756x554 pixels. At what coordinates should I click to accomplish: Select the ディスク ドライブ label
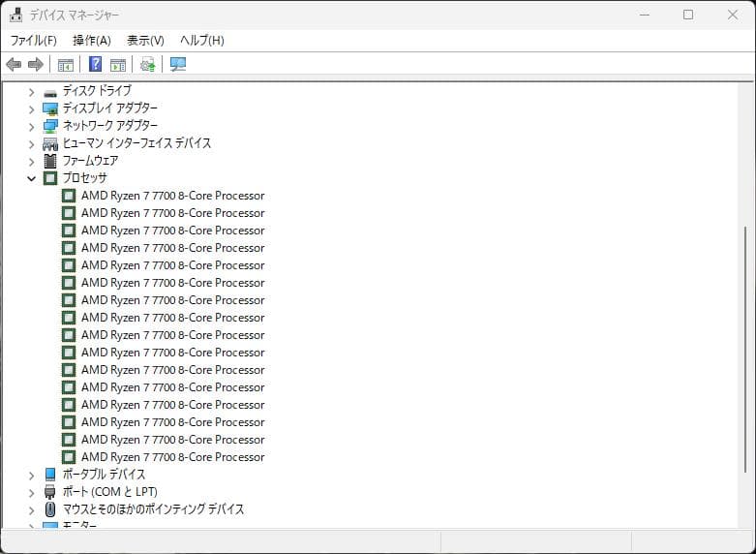point(97,90)
